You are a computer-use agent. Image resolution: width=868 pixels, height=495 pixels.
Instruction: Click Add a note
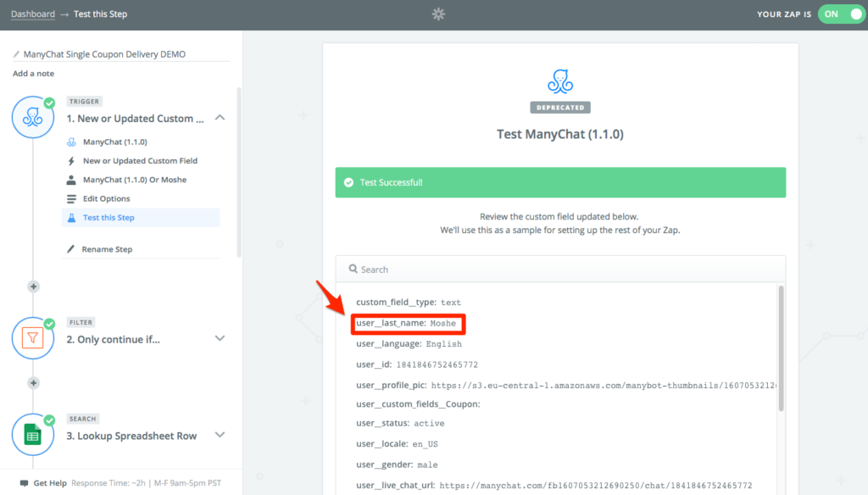tap(33, 73)
